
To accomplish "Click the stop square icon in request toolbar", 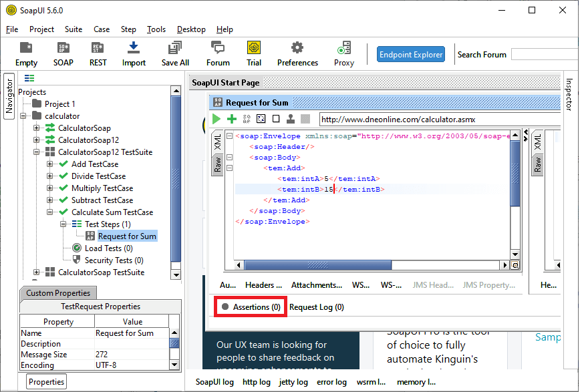I will tap(276, 119).
